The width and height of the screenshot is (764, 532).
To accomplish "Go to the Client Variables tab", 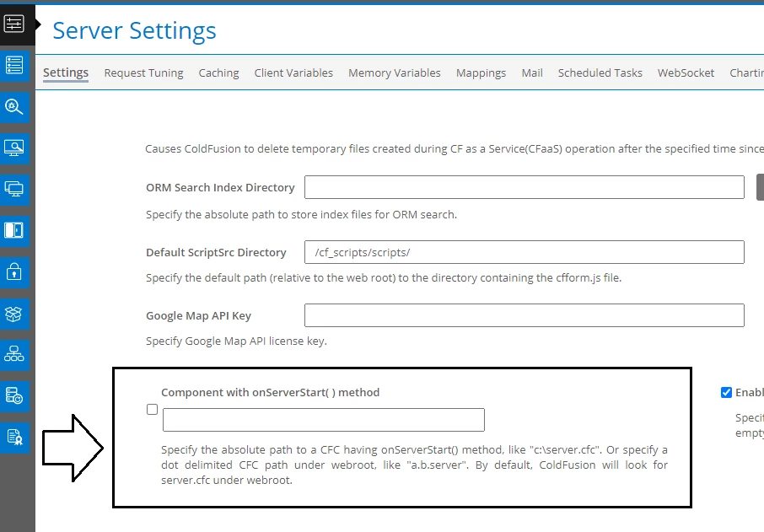I will point(293,73).
